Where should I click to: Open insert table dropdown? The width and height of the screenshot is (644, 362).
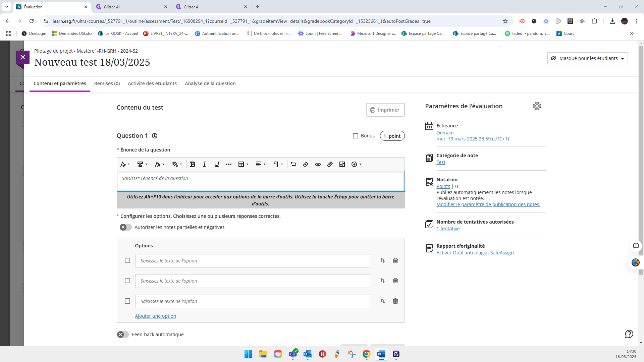[x=243, y=164]
